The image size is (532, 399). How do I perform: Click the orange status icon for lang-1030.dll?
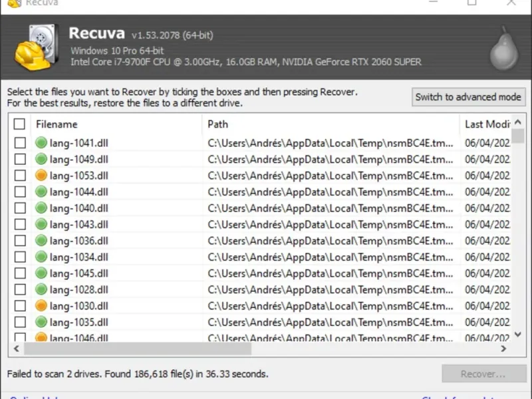click(41, 306)
